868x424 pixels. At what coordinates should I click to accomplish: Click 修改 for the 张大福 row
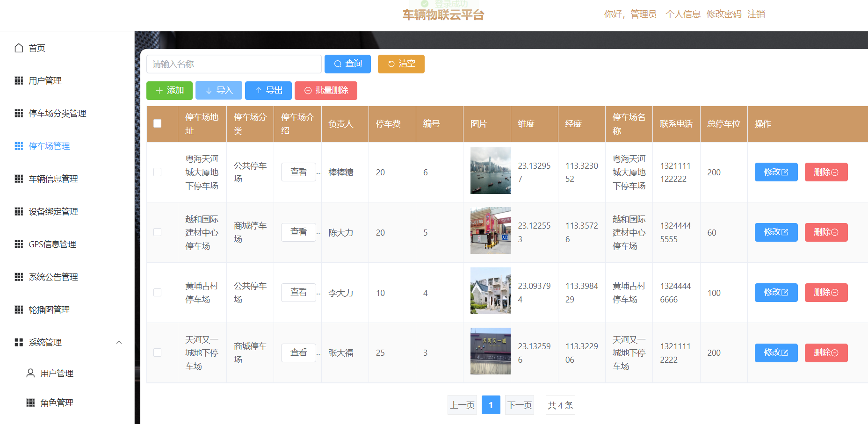click(776, 353)
